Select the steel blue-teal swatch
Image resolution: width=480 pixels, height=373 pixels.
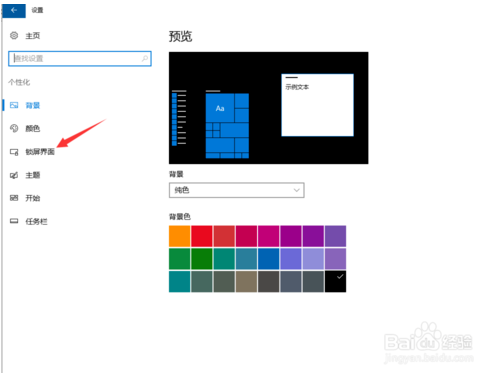tap(246, 259)
